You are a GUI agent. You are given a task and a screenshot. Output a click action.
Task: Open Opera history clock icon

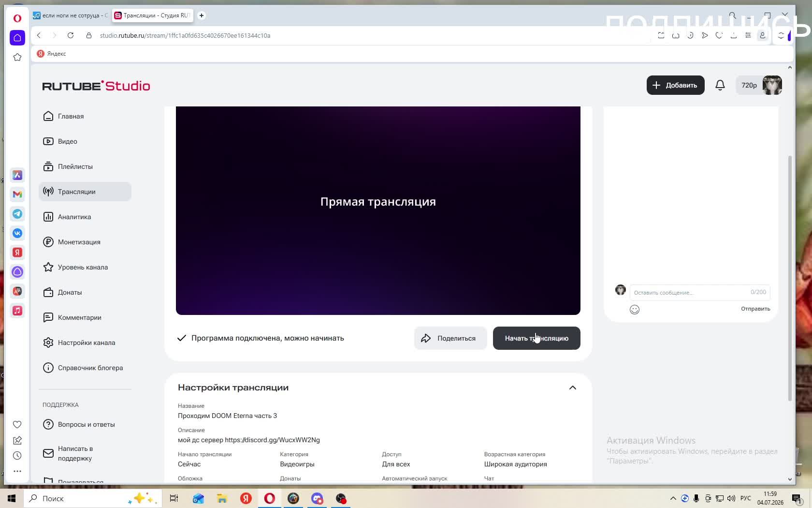point(17,455)
